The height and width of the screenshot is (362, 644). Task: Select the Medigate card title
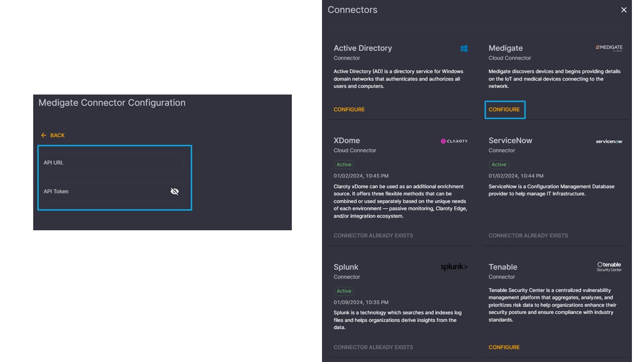coord(506,48)
